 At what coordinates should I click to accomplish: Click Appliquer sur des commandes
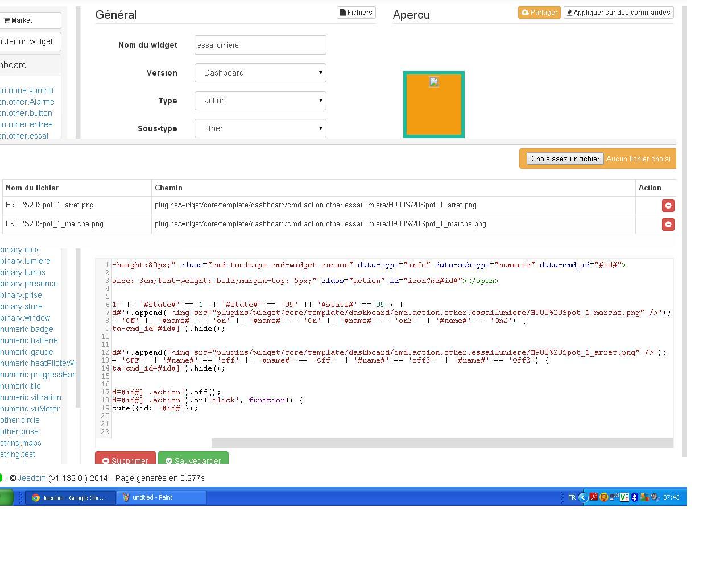coord(619,13)
